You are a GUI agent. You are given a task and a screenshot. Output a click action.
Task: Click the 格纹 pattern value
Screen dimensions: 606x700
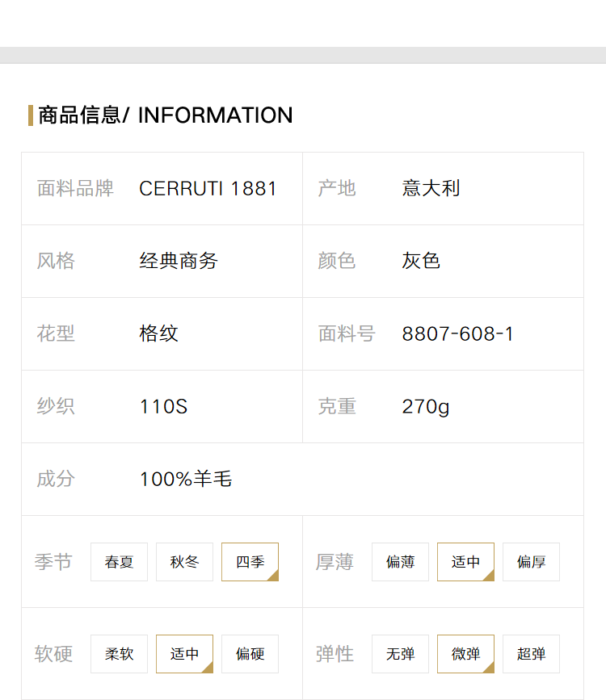point(158,333)
